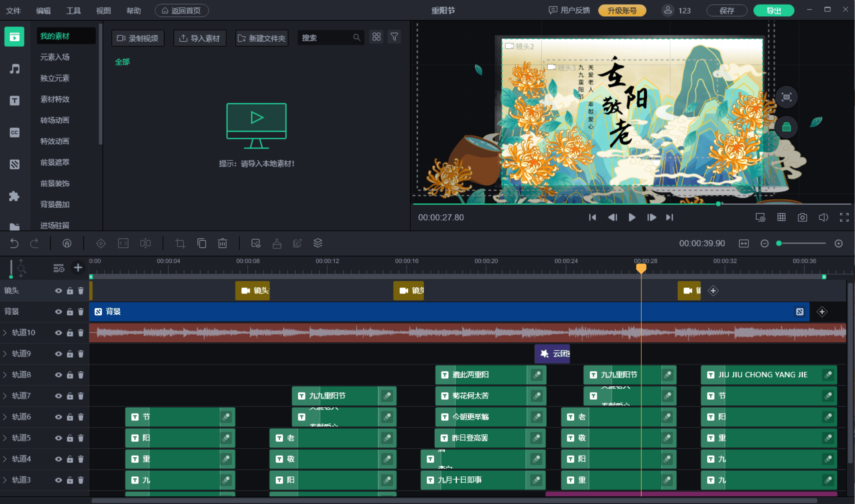Add a camera keyframe on 镜头 track
Image resolution: width=855 pixels, height=504 pixels.
713,291
